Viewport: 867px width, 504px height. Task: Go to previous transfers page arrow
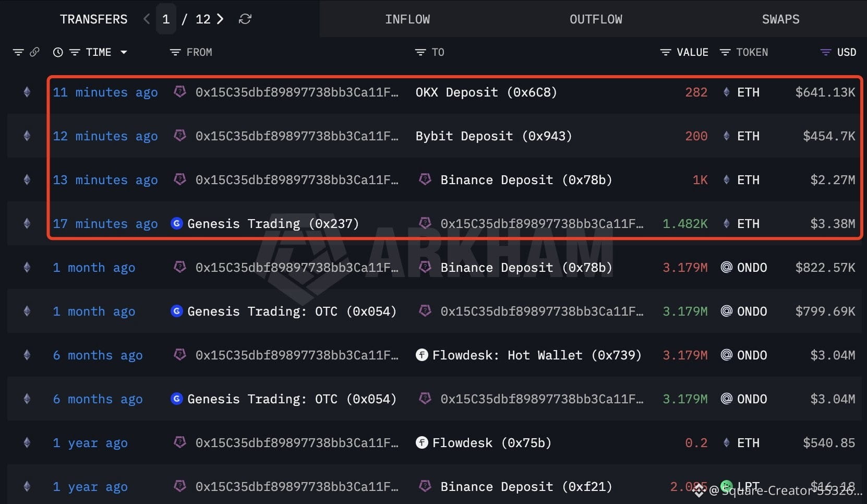pos(147,19)
